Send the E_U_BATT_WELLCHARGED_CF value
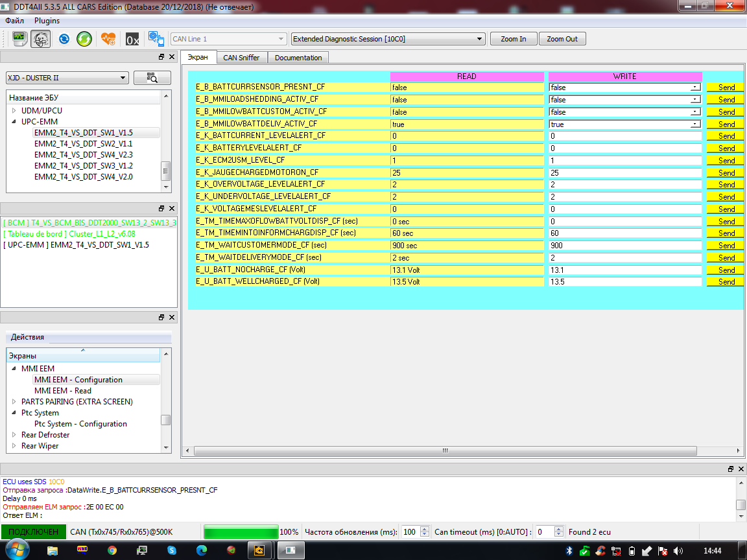The height and width of the screenshot is (560, 747). click(726, 282)
